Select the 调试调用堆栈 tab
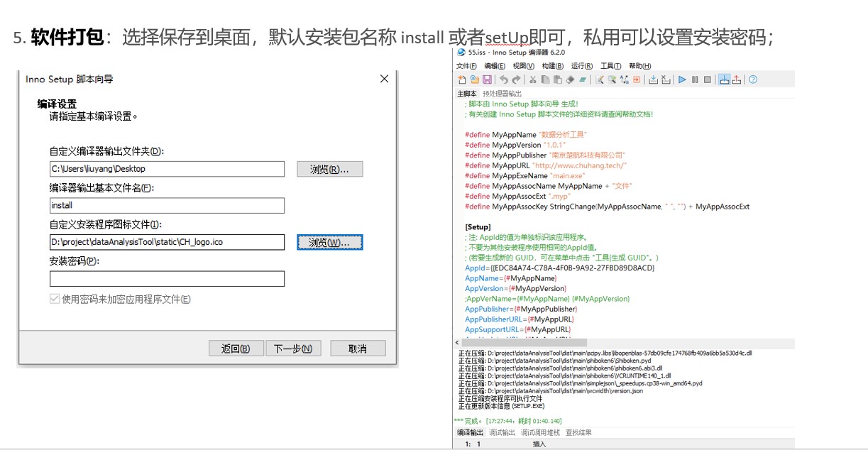Viewport: 868px width, 450px height. click(540, 432)
